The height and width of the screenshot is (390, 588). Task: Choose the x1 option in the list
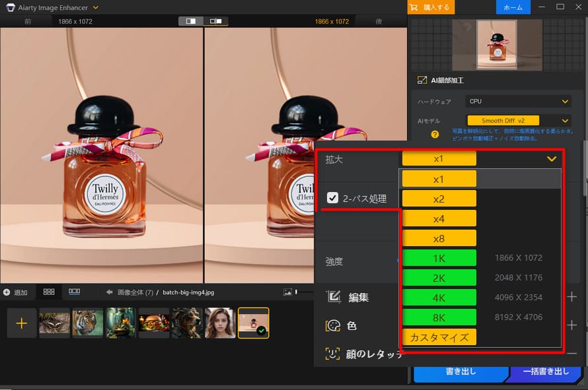click(x=439, y=179)
